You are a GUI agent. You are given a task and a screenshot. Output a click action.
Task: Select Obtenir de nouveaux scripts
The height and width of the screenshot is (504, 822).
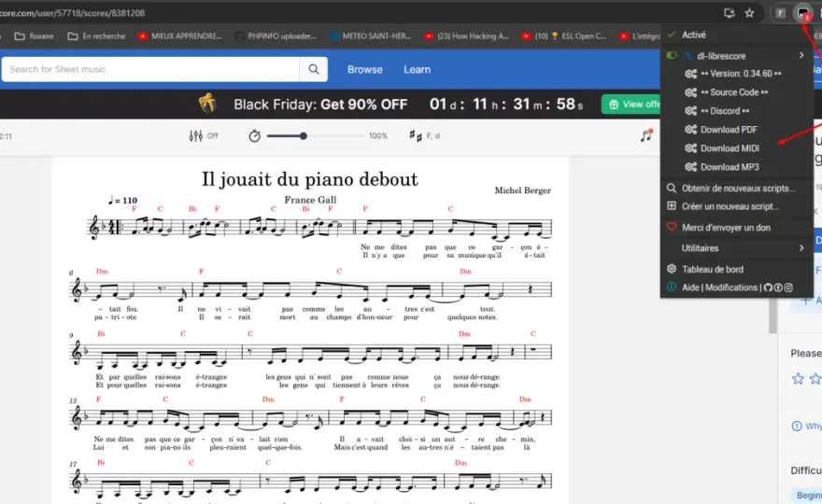[x=738, y=189]
